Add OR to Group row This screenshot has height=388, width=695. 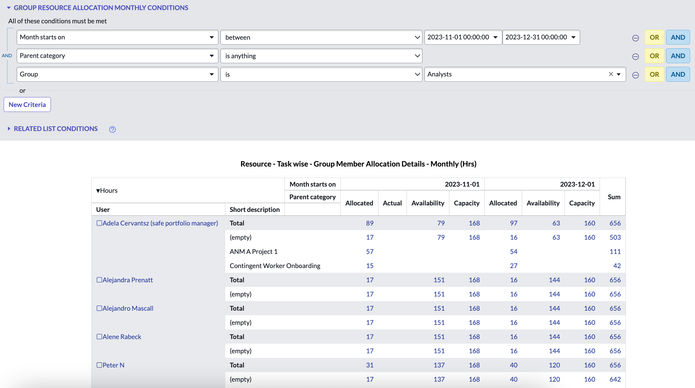pyautogui.click(x=654, y=74)
